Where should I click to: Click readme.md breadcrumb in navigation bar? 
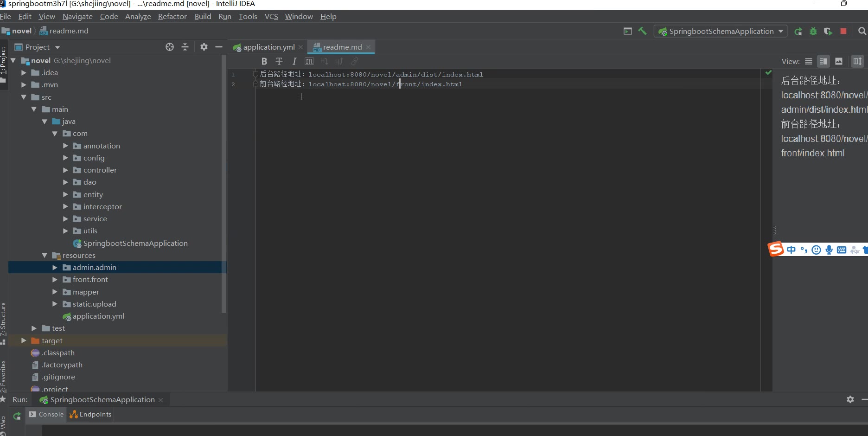pyautogui.click(x=64, y=31)
